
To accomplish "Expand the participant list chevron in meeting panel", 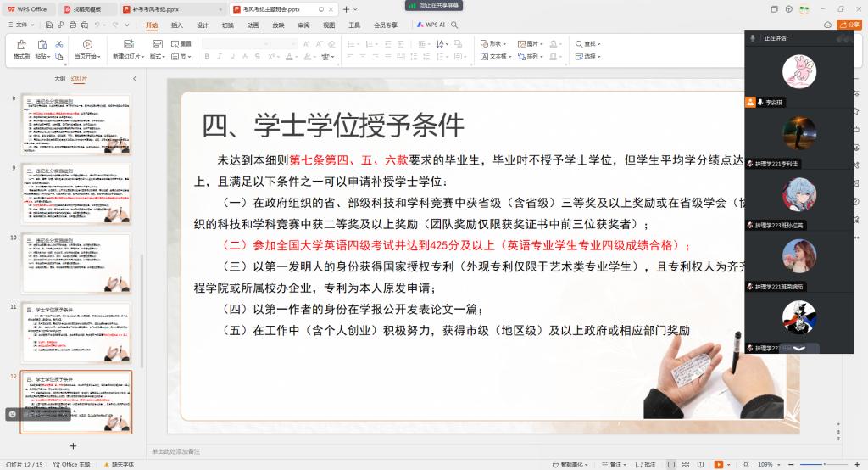I will click(x=798, y=348).
